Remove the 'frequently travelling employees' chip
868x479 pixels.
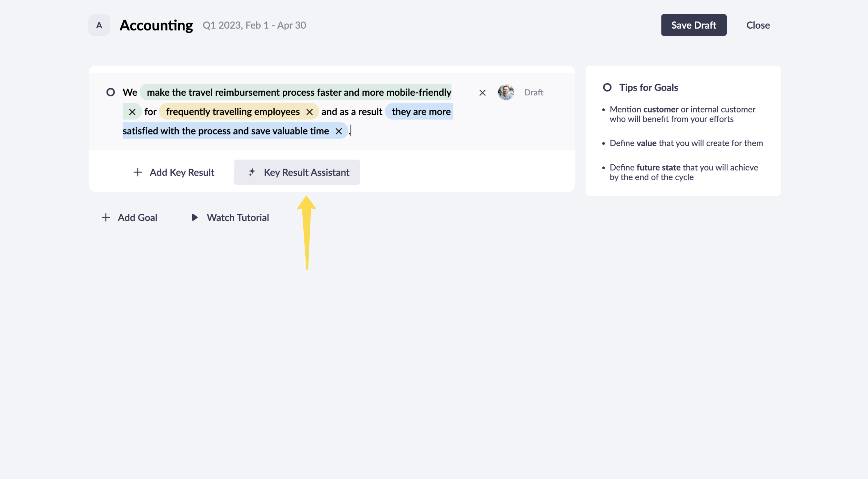(309, 112)
